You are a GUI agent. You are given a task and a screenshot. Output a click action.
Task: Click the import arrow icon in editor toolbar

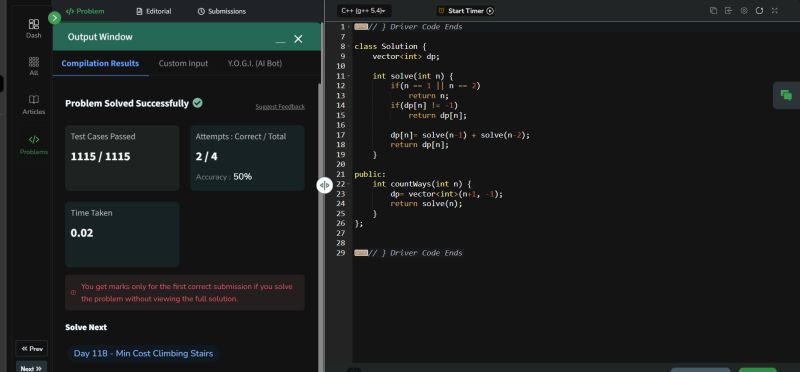728,11
